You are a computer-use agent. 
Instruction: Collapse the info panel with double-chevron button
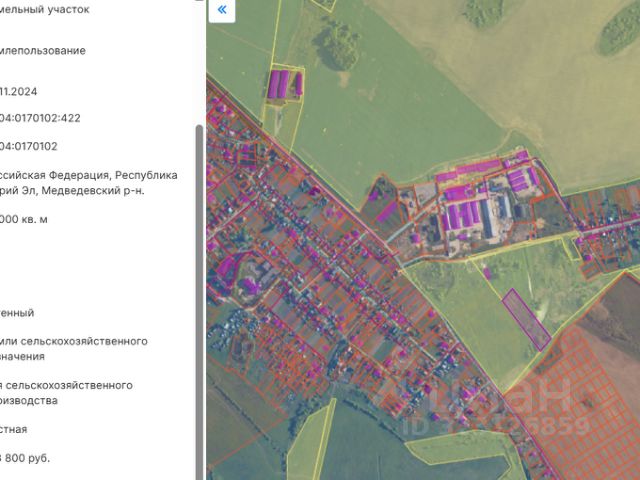(222, 10)
